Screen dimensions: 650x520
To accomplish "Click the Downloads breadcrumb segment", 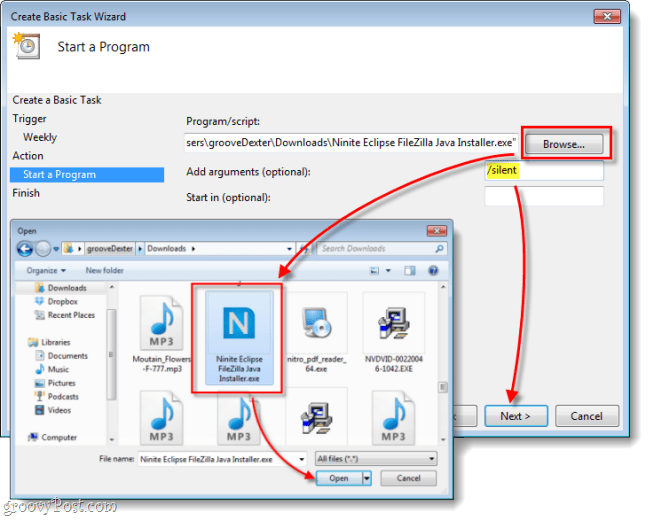I will tap(167, 249).
